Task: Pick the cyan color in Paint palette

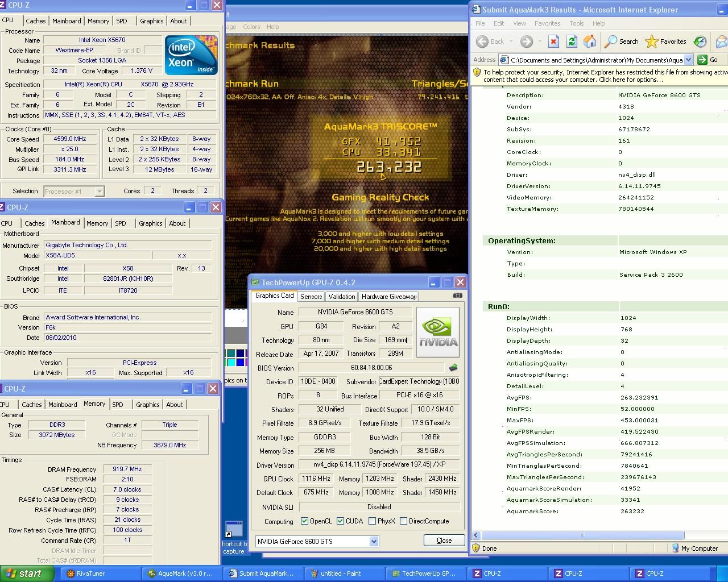Action: tap(231, 362)
